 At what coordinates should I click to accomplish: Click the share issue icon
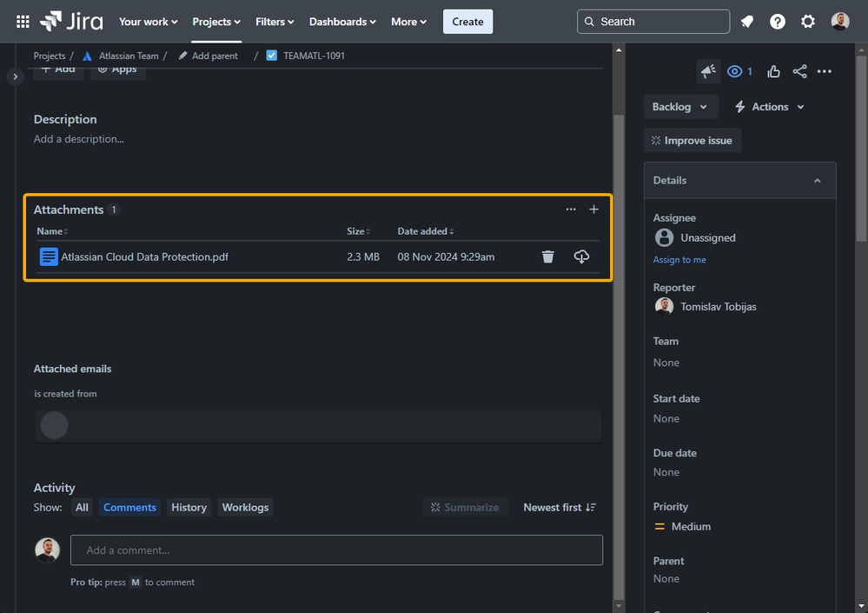[799, 71]
